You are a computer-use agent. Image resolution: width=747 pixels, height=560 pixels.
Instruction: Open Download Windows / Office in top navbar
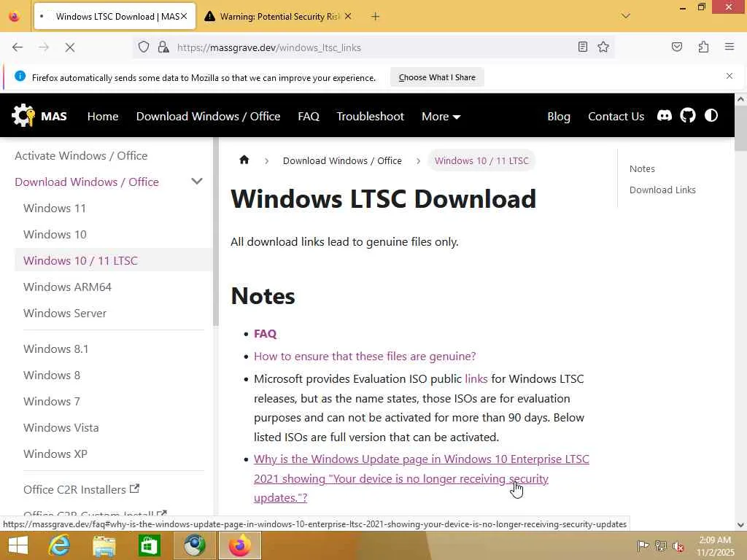(208, 117)
